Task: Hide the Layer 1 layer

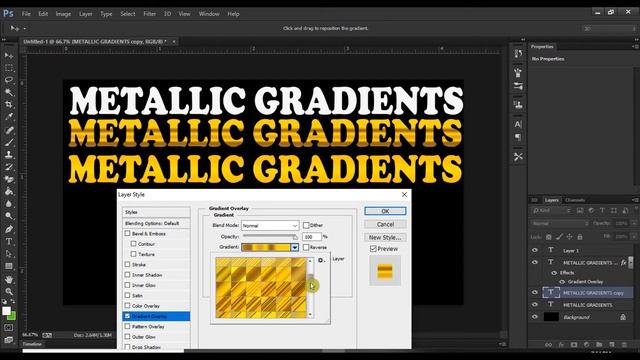Action: pos(535,250)
